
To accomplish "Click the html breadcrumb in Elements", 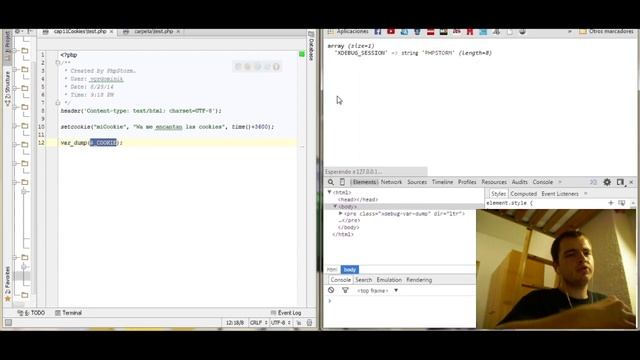I will [332, 269].
